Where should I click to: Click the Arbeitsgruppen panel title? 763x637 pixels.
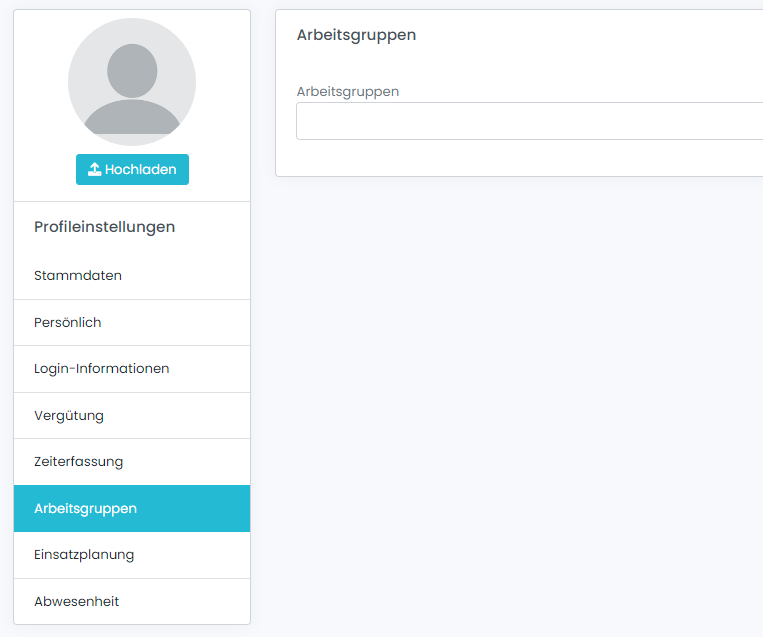tap(356, 35)
